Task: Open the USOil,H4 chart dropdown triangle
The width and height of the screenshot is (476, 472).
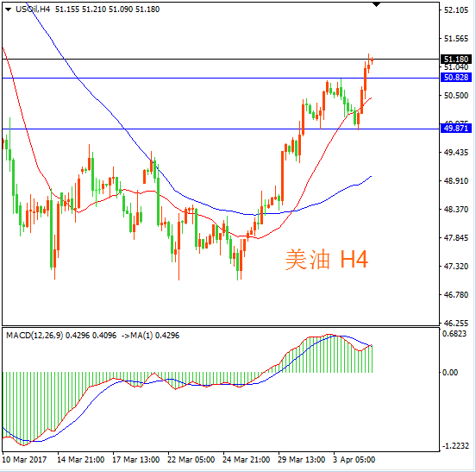Action: 9,9
